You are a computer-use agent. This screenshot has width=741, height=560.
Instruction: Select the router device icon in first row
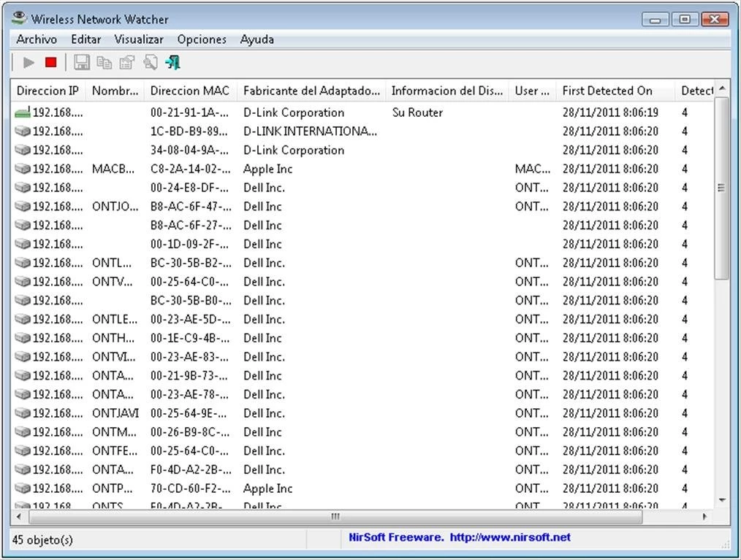pos(22,112)
